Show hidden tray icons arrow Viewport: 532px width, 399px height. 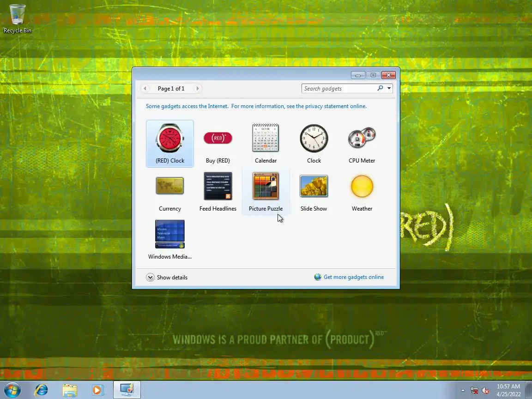(463, 391)
